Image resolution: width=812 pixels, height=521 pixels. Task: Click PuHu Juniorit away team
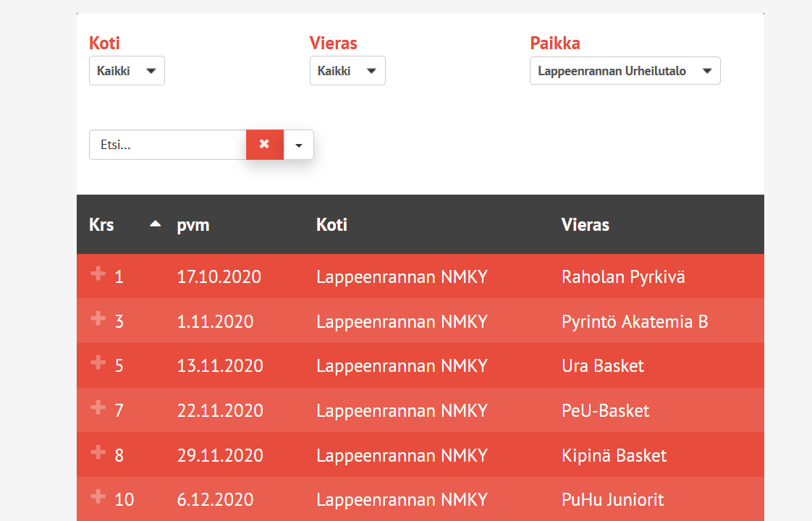point(613,500)
